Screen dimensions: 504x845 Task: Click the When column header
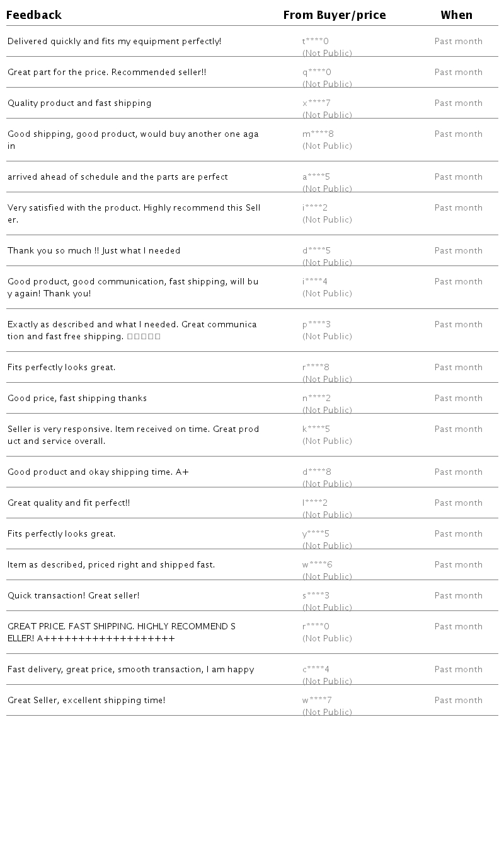point(456,15)
